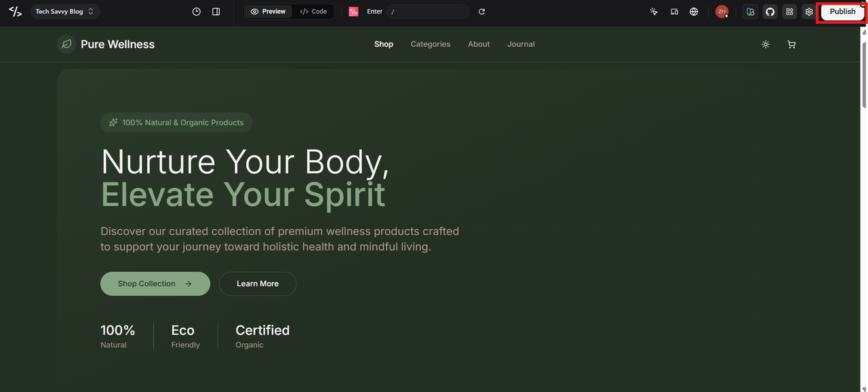Click the Eco Friendly stat

(x=186, y=336)
